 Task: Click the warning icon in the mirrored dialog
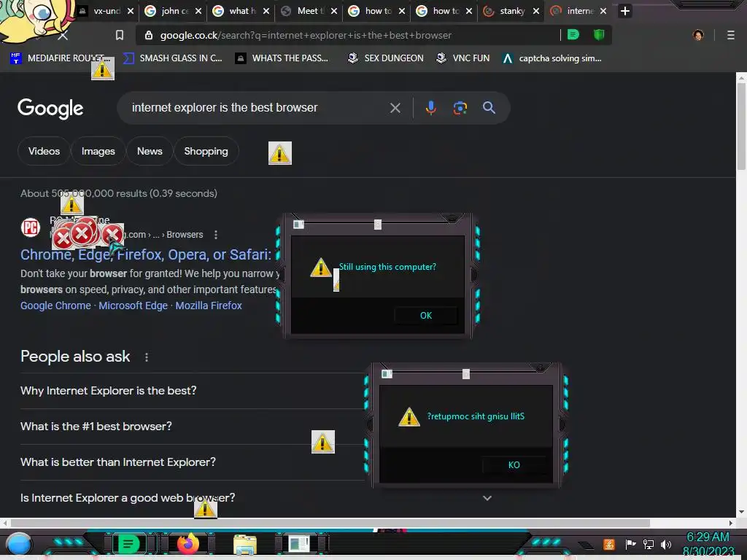[x=409, y=416]
